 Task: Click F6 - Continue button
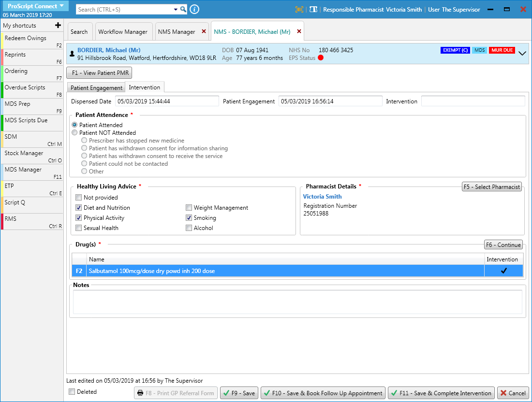pyautogui.click(x=503, y=244)
